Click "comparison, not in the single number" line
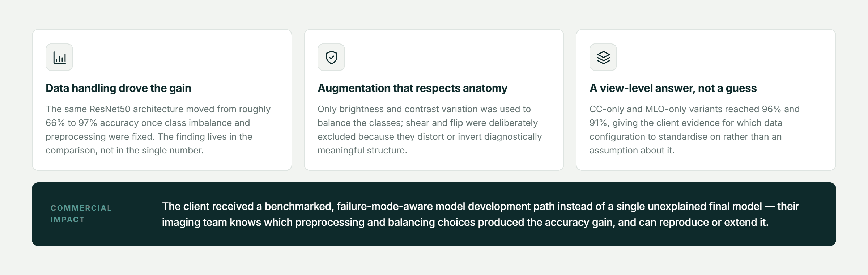Screen dimensions: 868x275 click(x=124, y=151)
